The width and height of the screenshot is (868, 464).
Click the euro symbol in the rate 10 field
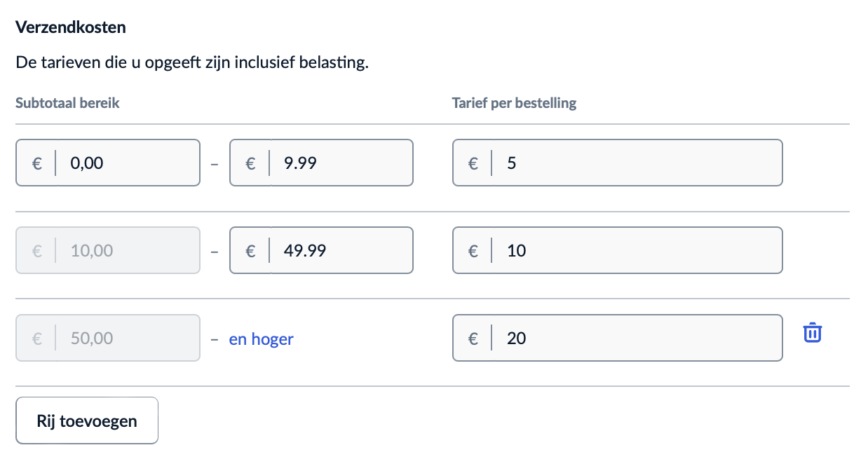pyautogui.click(x=473, y=250)
